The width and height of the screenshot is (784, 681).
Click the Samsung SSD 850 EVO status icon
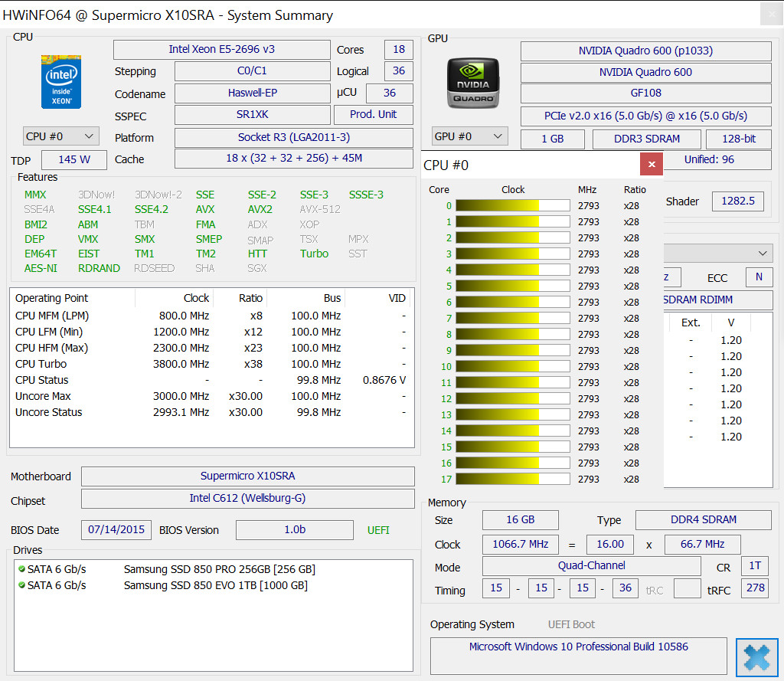click(x=21, y=585)
